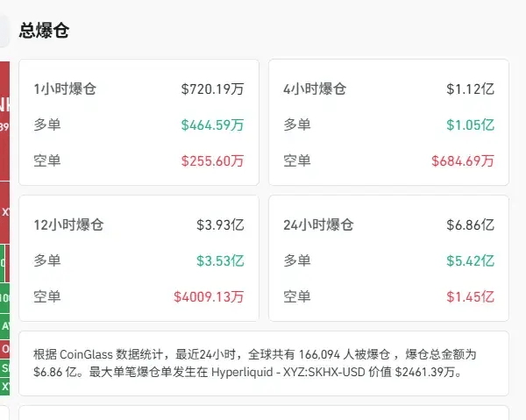Click the 总爆仓 section heading
The image size is (526, 420).
pyautogui.click(x=44, y=31)
